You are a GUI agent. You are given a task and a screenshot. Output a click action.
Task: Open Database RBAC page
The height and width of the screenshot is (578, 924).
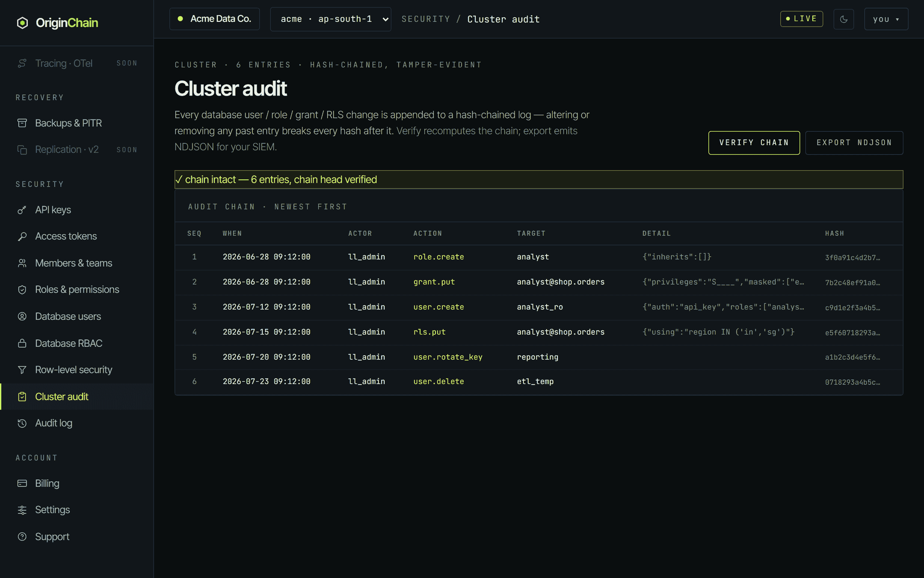tap(77, 343)
